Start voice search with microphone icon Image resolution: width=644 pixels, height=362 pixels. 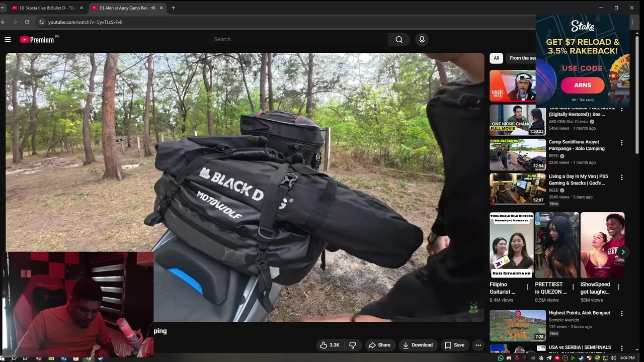click(422, 39)
